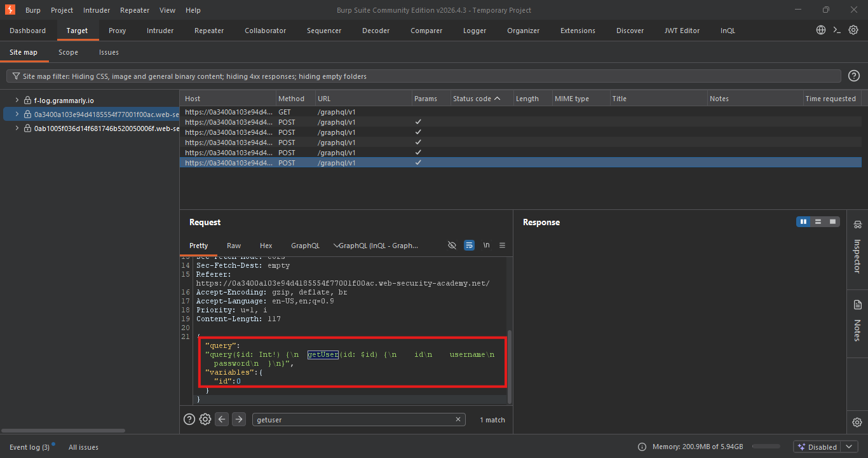Switch to the InQL tab
Screen dimensions: 868x458
(x=728, y=31)
